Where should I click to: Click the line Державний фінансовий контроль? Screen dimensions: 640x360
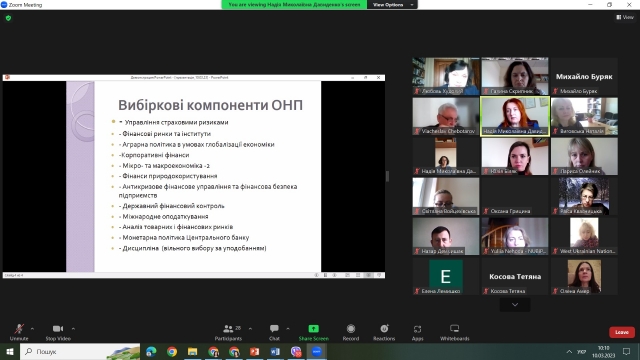click(171, 206)
